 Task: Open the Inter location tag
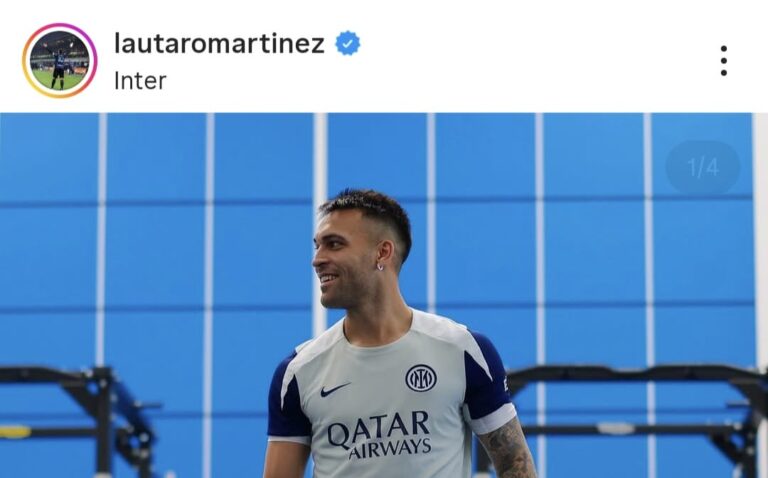tap(140, 81)
